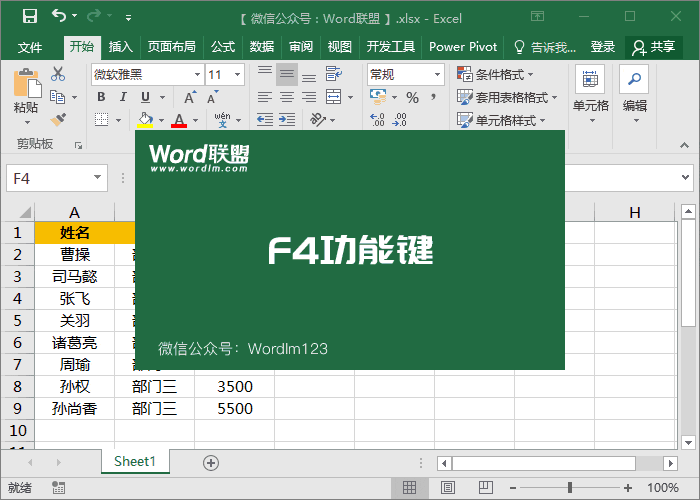Switch to Page Layout view in status bar
Screen dimensions: 700x500
(x=448, y=488)
